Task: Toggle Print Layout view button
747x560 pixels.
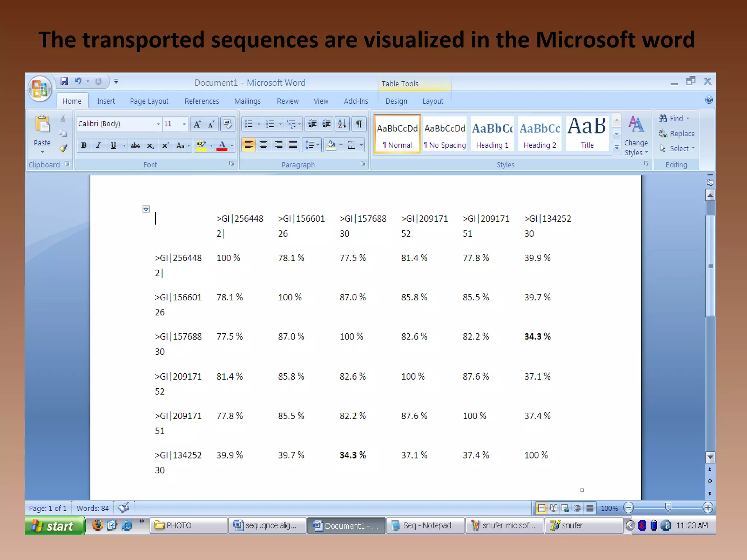Action: point(542,507)
